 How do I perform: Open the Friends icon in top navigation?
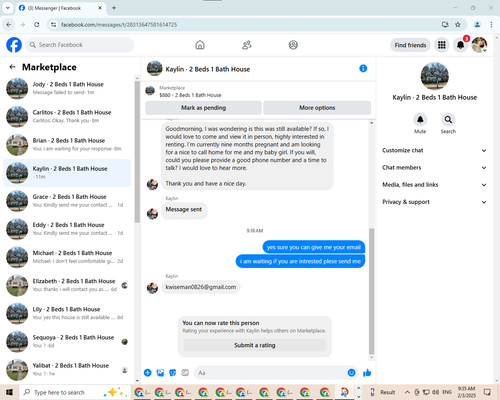click(x=247, y=45)
